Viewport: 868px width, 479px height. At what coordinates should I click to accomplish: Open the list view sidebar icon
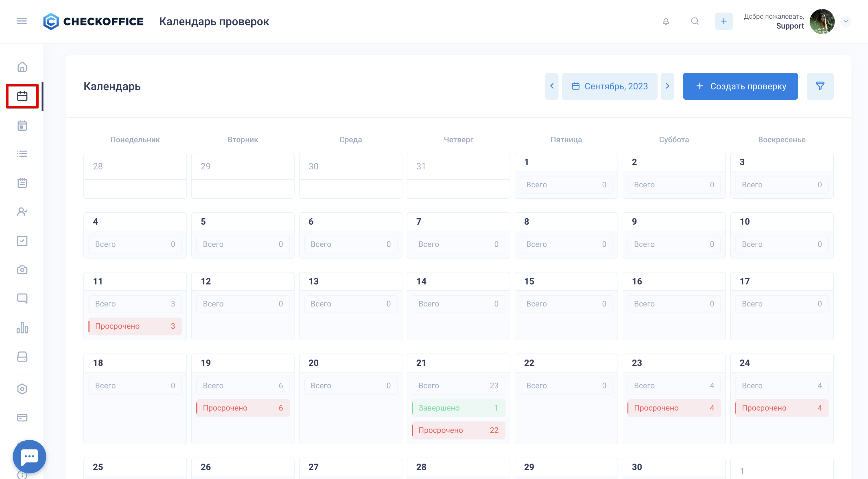(22, 154)
